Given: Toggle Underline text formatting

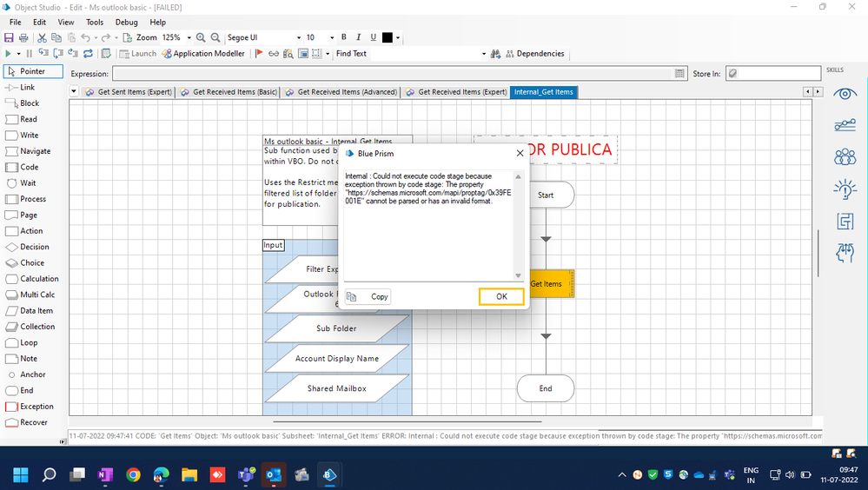Looking at the screenshot, I should pyautogui.click(x=373, y=37).
